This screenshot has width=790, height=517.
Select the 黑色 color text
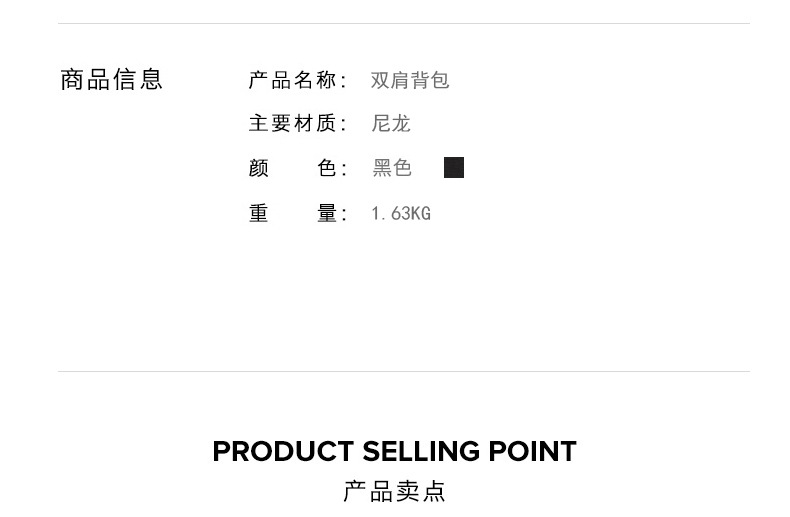(x=392, y=168)
